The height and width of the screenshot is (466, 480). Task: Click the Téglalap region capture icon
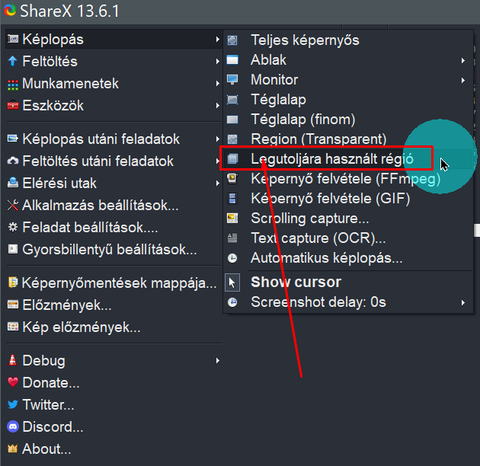coord(232,100)
